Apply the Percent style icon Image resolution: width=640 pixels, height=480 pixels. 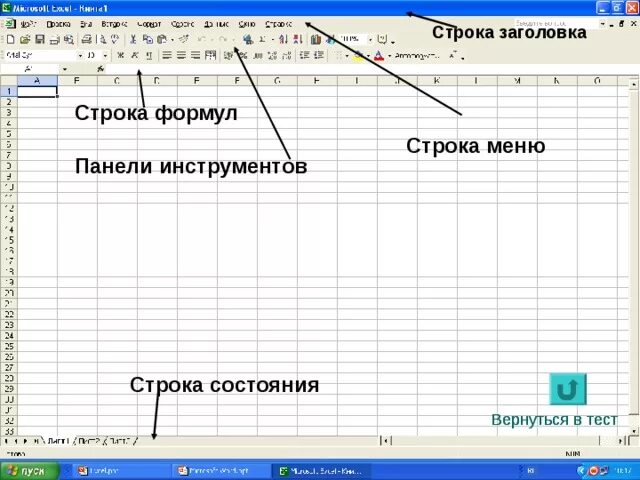243,55
